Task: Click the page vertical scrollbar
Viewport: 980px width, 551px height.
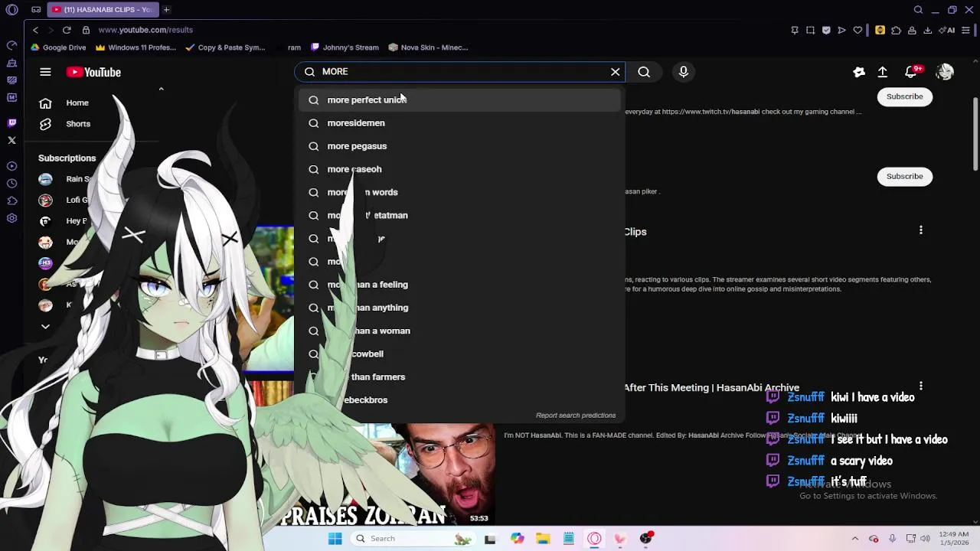Action: [975, 134]
